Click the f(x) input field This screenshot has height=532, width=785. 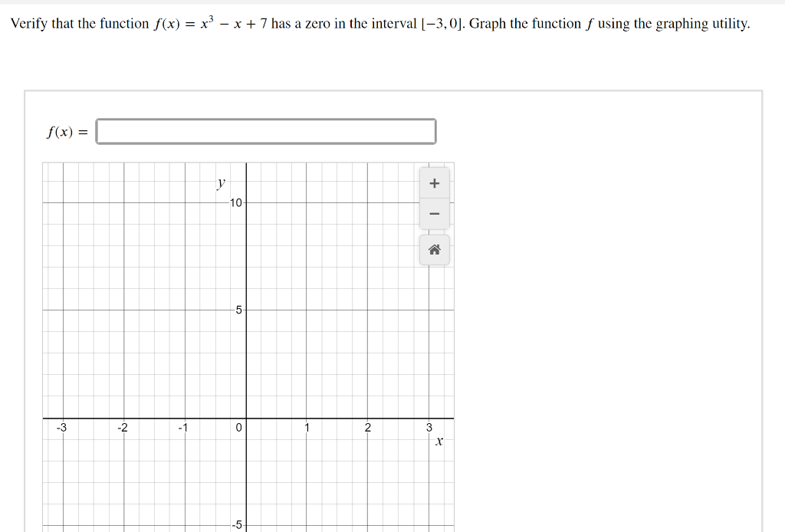[266, 132]
